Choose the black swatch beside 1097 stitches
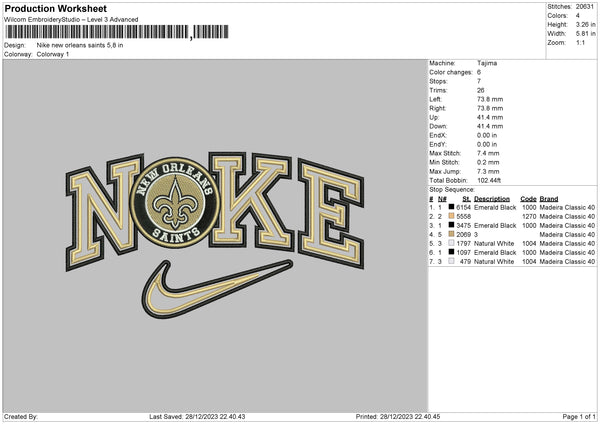Image resolution: width=600 pixels, height=424 pixels. click(x=451, y=252)
